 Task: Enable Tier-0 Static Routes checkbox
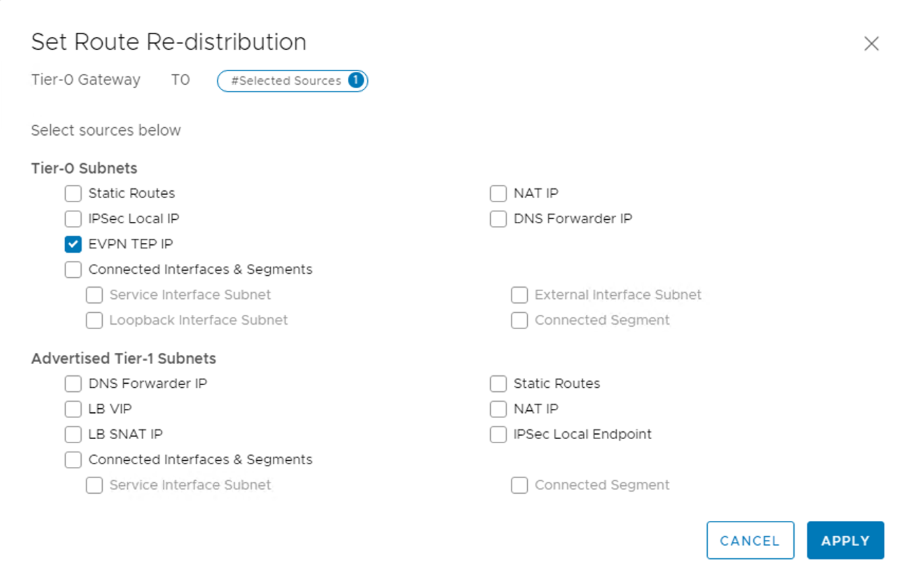coord(73,194)
